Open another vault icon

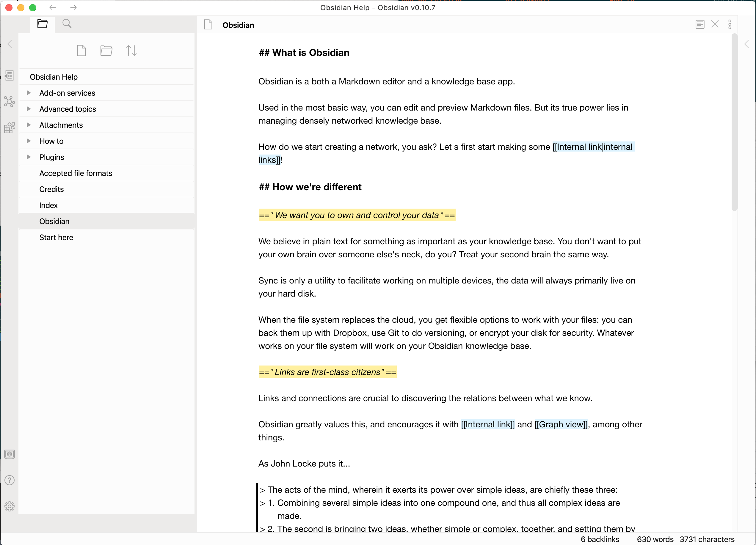(9, 454)
